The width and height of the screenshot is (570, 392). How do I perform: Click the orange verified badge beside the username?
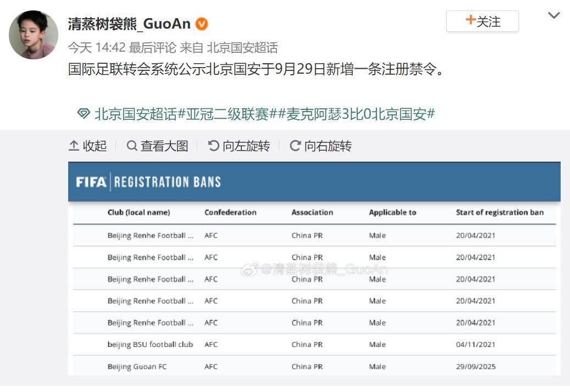(201, 24)
